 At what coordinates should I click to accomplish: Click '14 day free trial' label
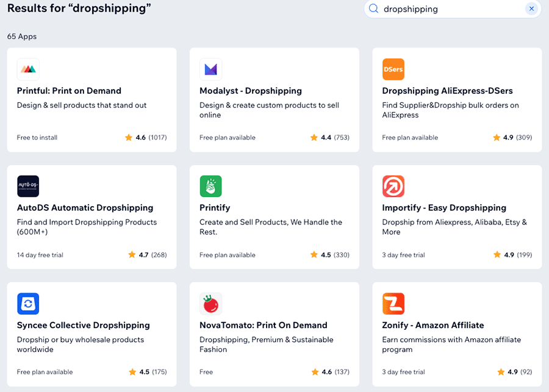(x=40, y=255)
